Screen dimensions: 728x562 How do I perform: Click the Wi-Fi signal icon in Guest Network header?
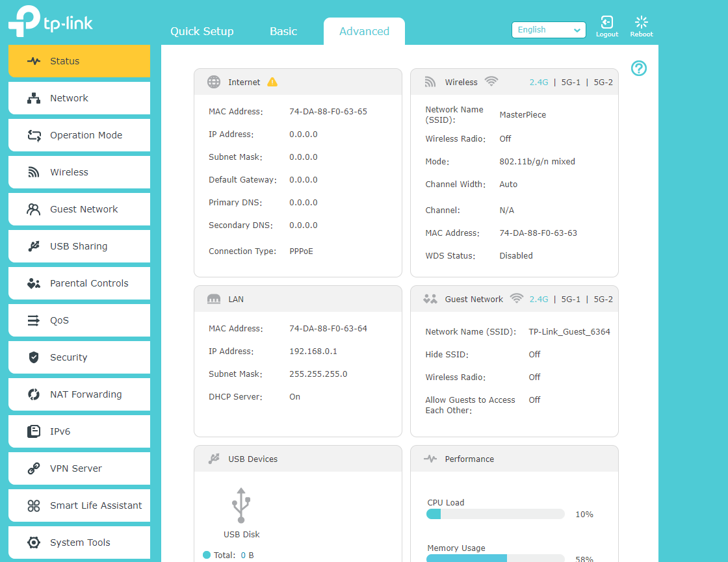(516, 298)
